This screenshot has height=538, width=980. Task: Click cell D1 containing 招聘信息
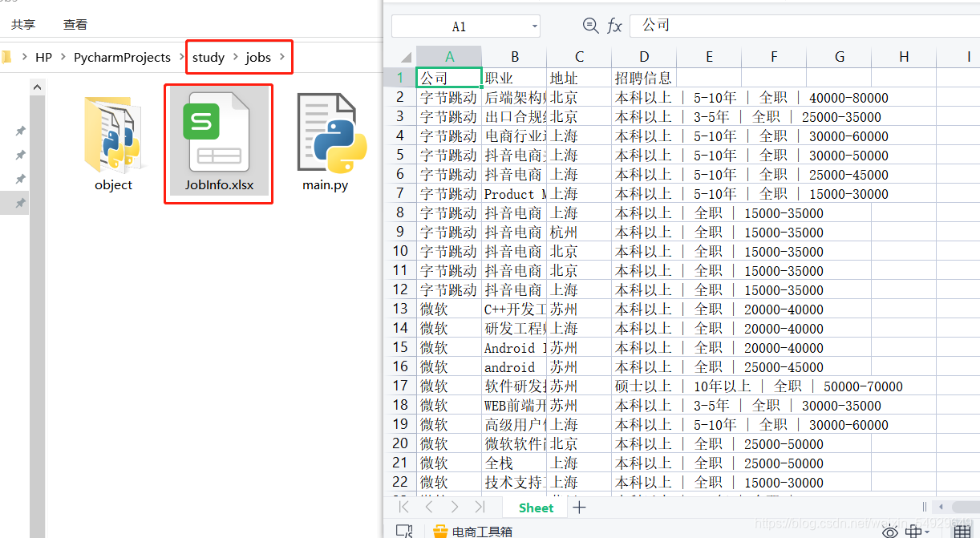click(644, 78)
